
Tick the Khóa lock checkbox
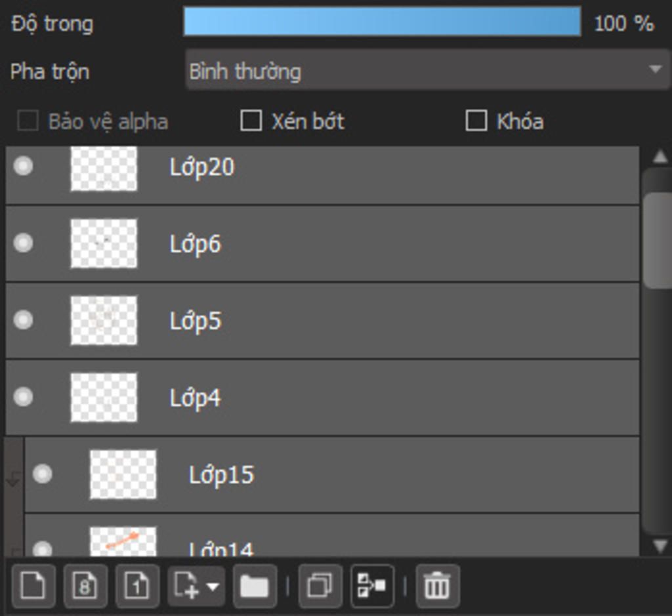pyautogui.click(x=476, y=121)
